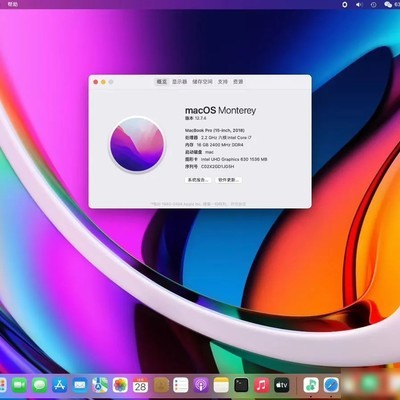Launch the Photos app in the Dock
This screenshot has width=400, height=400.
(x=120, y=385)
